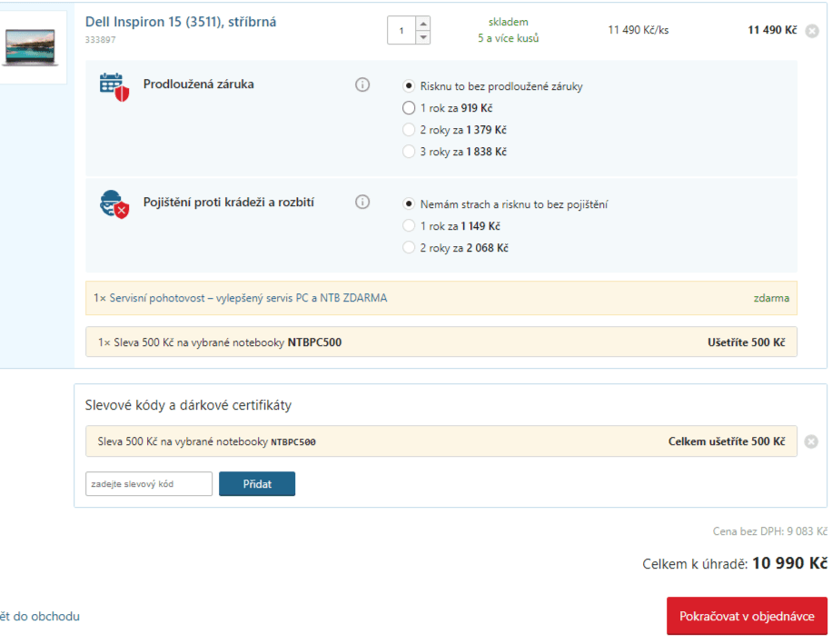Go back via 'zpět do obchodu' link
The height and width of the screenshot is (644, 832).
(40, 617)
